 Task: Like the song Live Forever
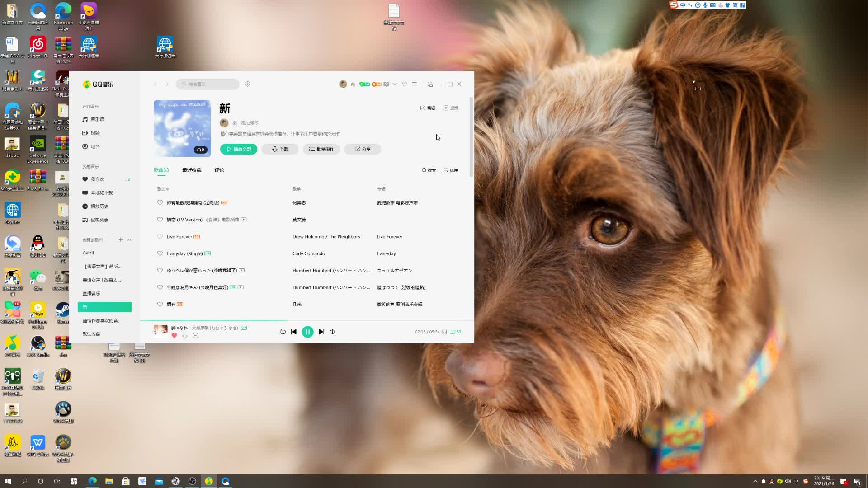160,236
